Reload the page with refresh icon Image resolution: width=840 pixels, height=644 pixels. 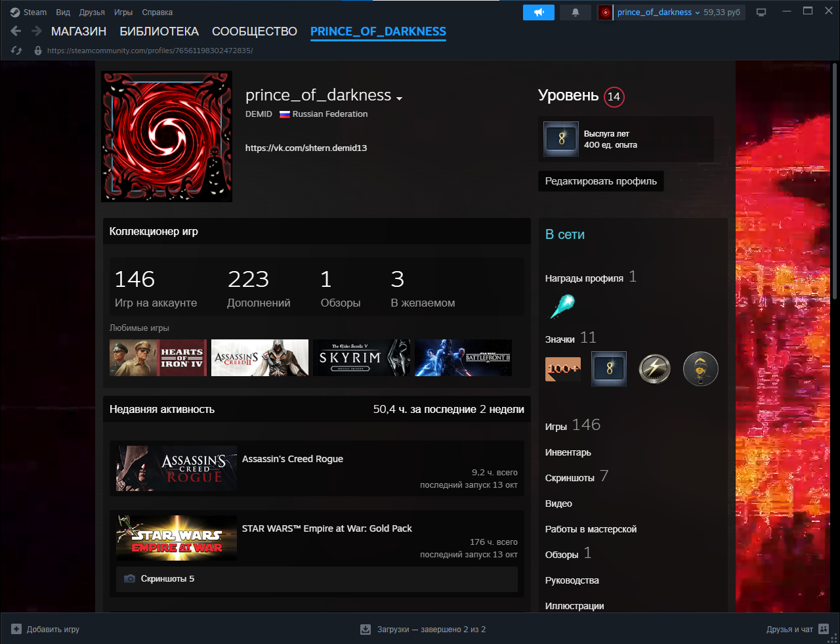(17, 51)
